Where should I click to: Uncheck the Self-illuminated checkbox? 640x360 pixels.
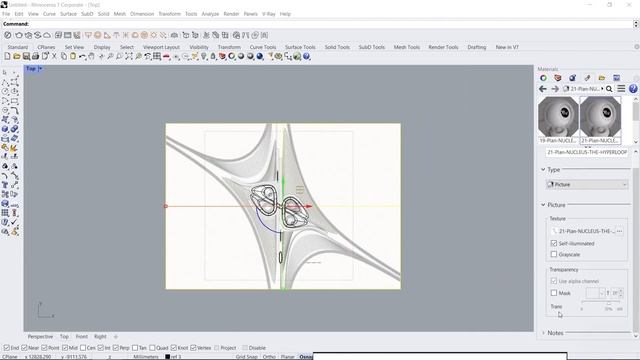pos(553,243)
